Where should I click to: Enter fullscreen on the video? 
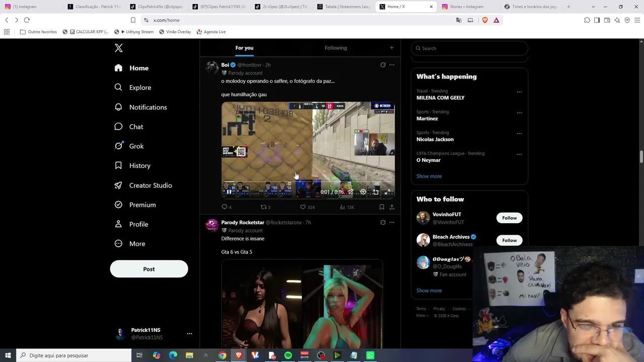pyautogui.click(x=387, y=192)
